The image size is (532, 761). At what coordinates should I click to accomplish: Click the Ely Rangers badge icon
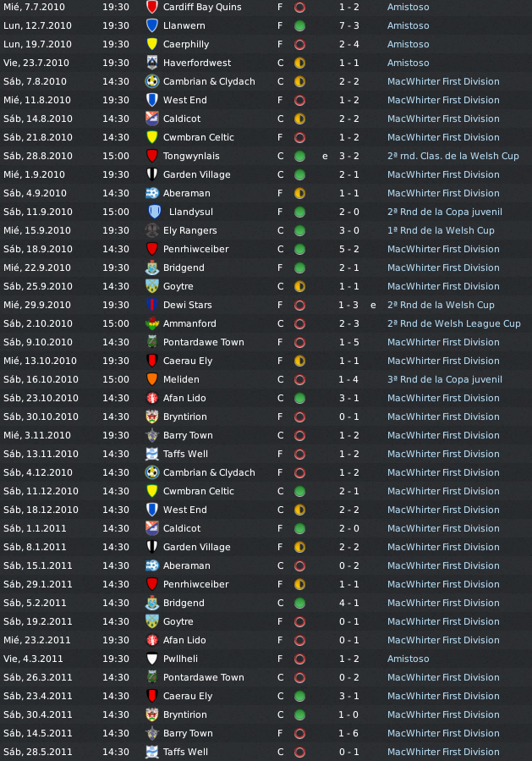(151, 230)
